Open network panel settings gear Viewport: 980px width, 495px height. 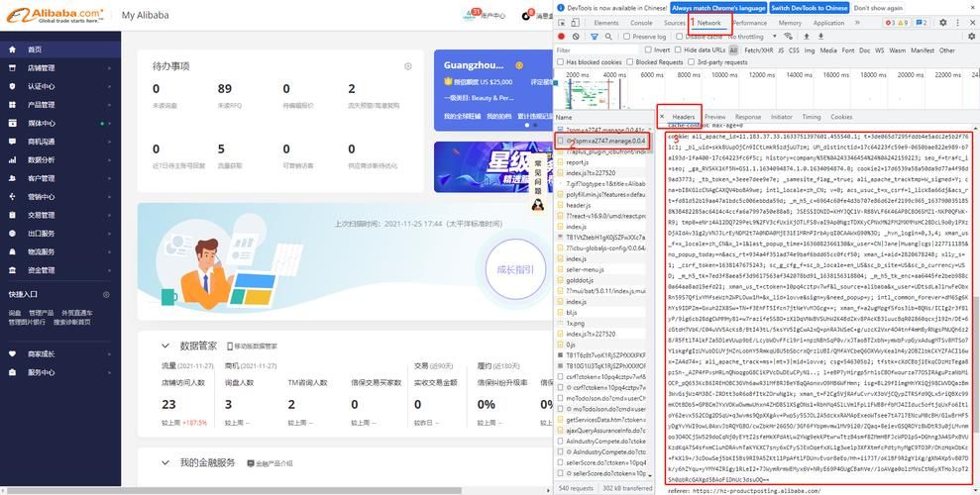[971, 37]
